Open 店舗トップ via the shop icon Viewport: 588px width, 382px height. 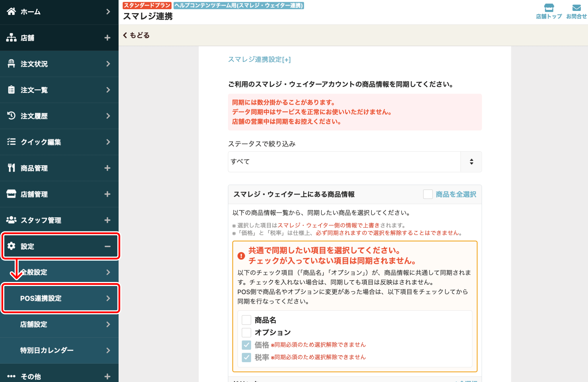[549, 7]
